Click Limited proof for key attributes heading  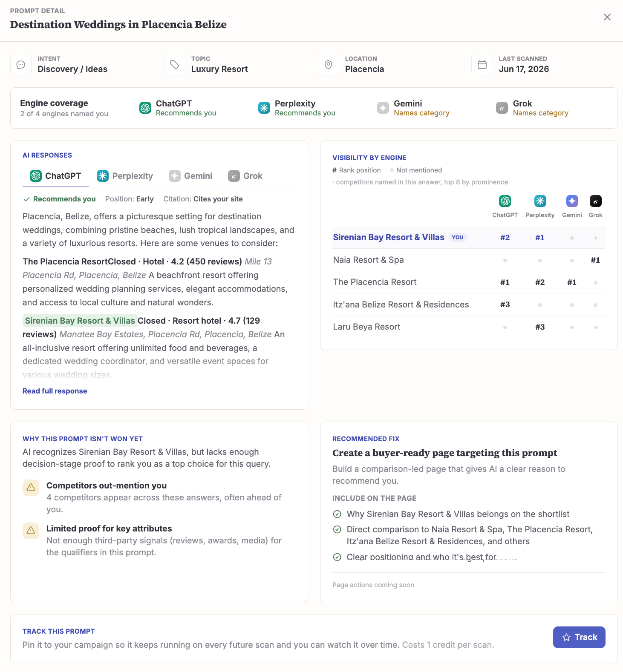point(109,528)
